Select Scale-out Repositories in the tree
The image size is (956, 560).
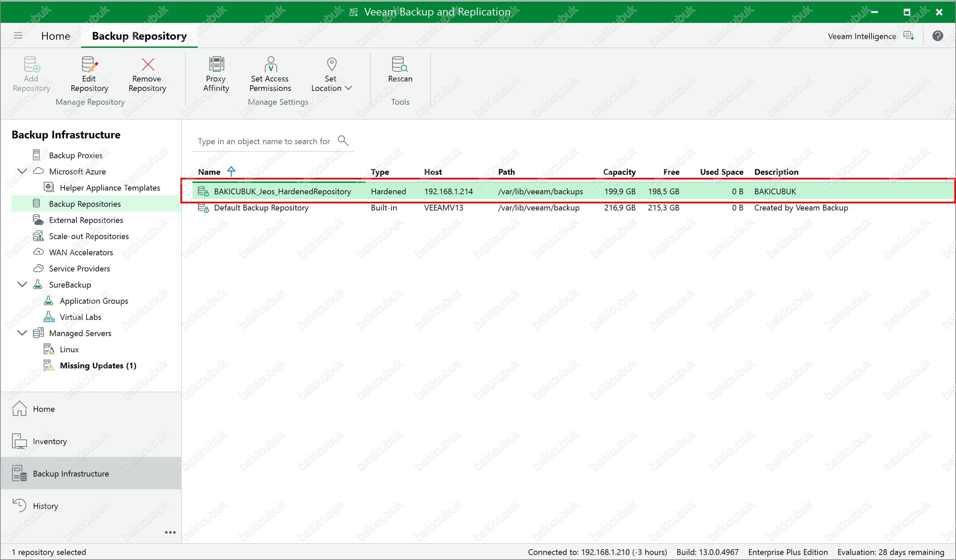89,236
